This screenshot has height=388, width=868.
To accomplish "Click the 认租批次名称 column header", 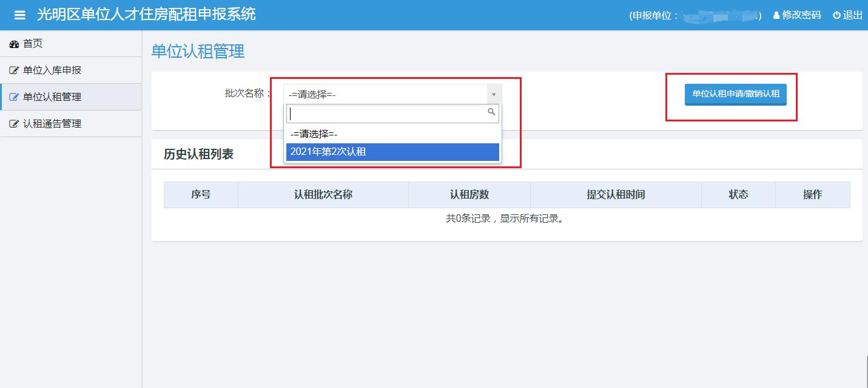I will (x=323, y=194).
